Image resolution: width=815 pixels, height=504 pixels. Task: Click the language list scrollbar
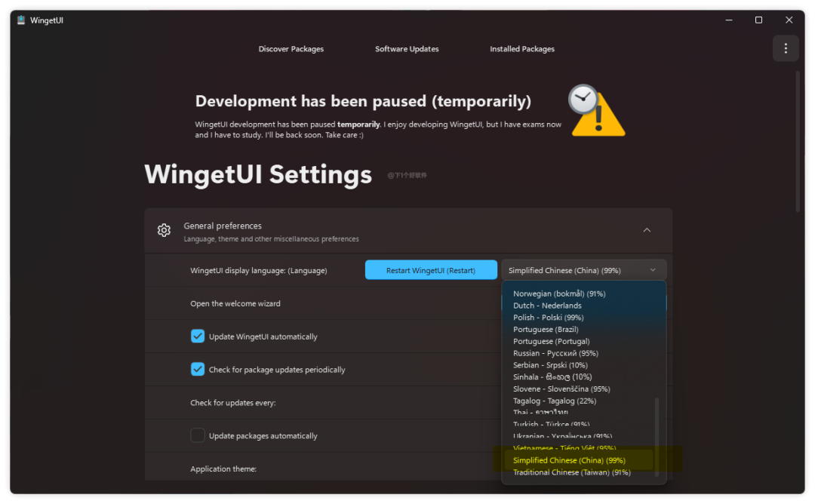[657, 436]
